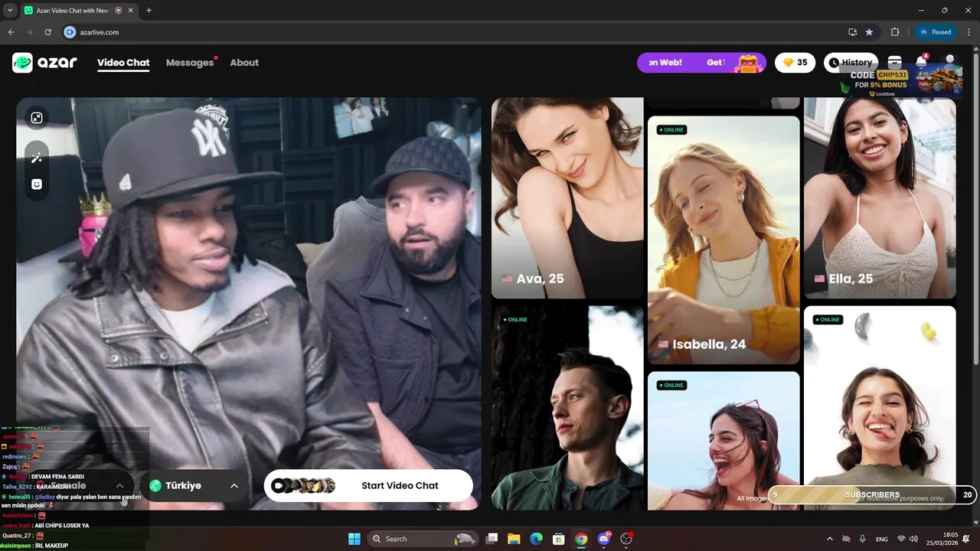This screenshot has width=980, height=551.
Task: Open the notifications bell
Action: [922, 62]
